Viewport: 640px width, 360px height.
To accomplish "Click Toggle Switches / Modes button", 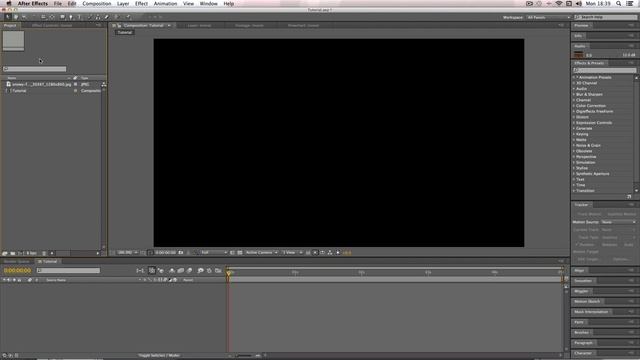I will 159,356.
